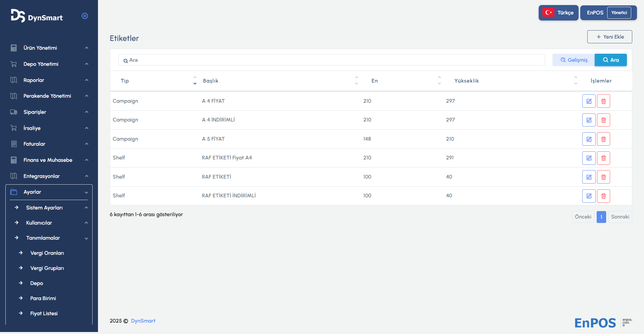Go to page 1 in pagination
Screen dimensions: 644x334
[x=601, y=217]
